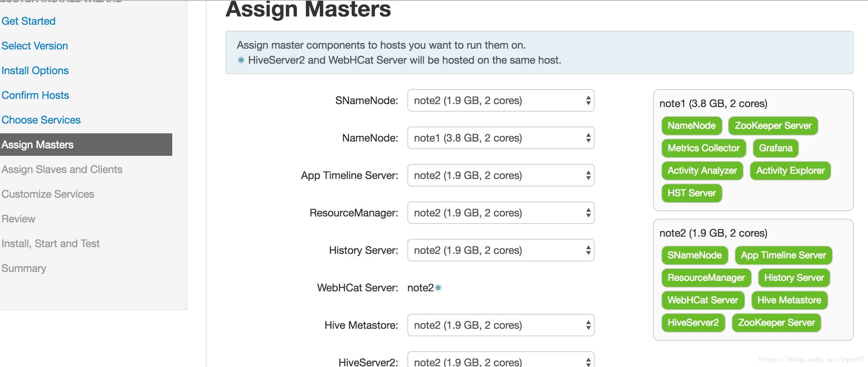Click Assign Slaves and Clients step
Viewport: 868px width, 367px height.
pos(62,169)
